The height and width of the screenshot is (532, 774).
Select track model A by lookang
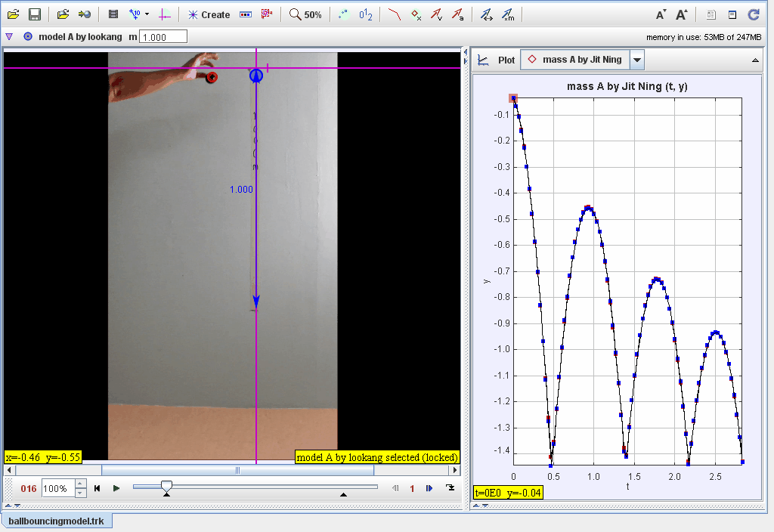click(73, 36)
